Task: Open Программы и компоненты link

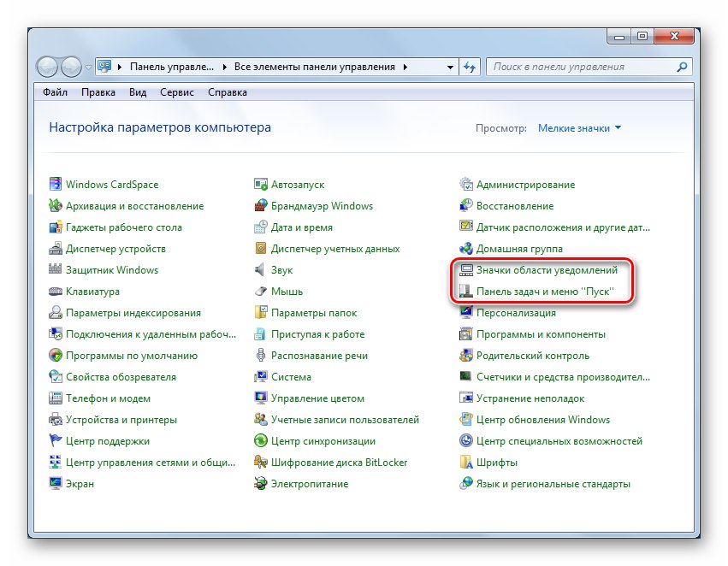Action: [x=541, y=334]
